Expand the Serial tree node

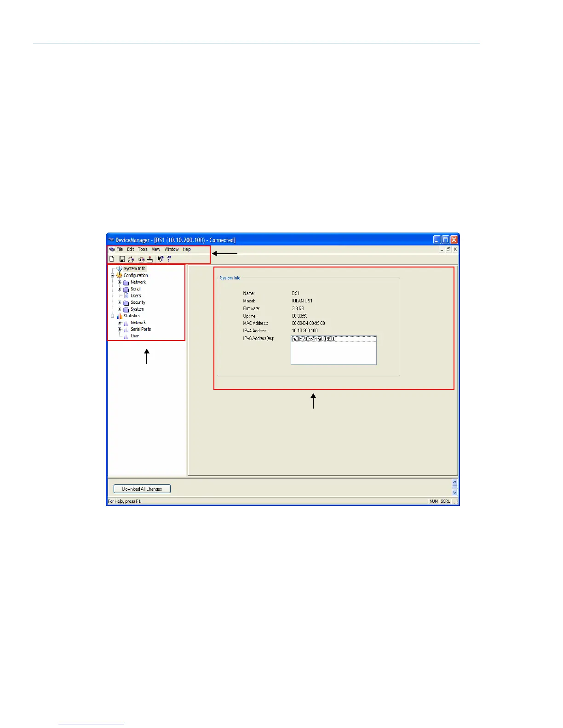click(x=119, y=289)
